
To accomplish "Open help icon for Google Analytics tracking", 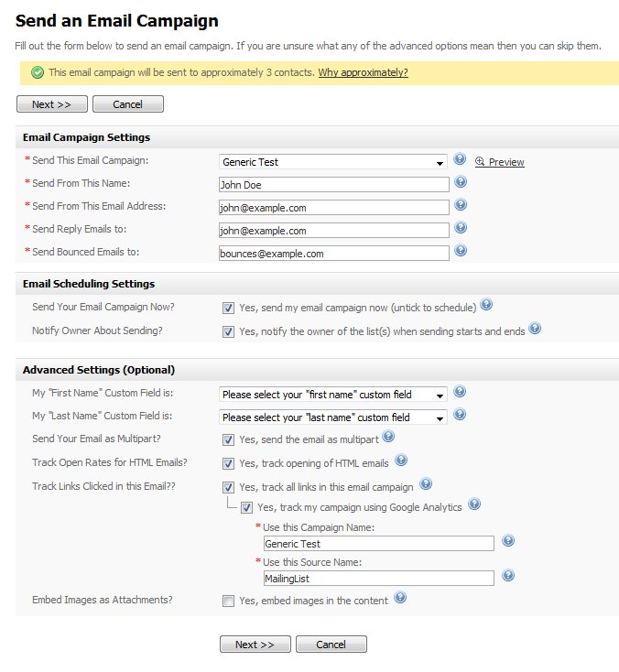I will [474, 504].
